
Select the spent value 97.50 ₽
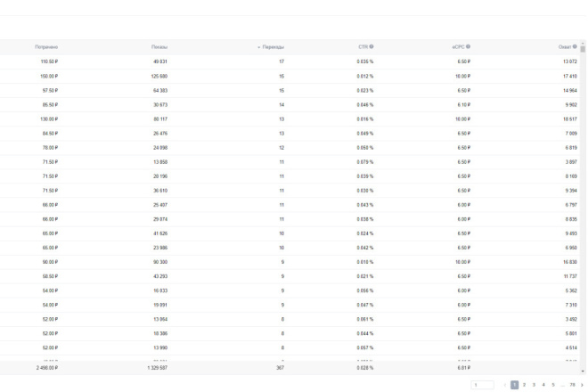50,90
